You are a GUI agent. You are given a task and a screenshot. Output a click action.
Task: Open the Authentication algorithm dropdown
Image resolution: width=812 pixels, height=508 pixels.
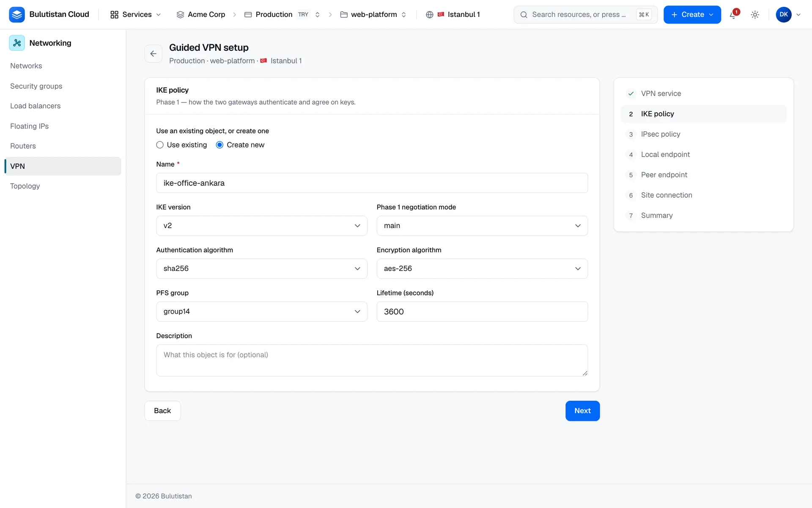(x=262, y=268)
